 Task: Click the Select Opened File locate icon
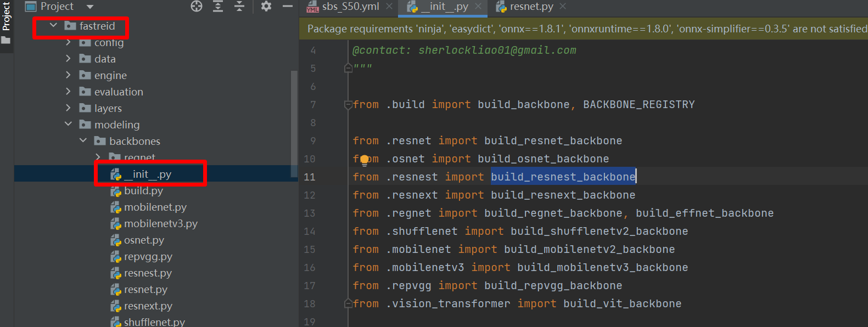point(197,6)
